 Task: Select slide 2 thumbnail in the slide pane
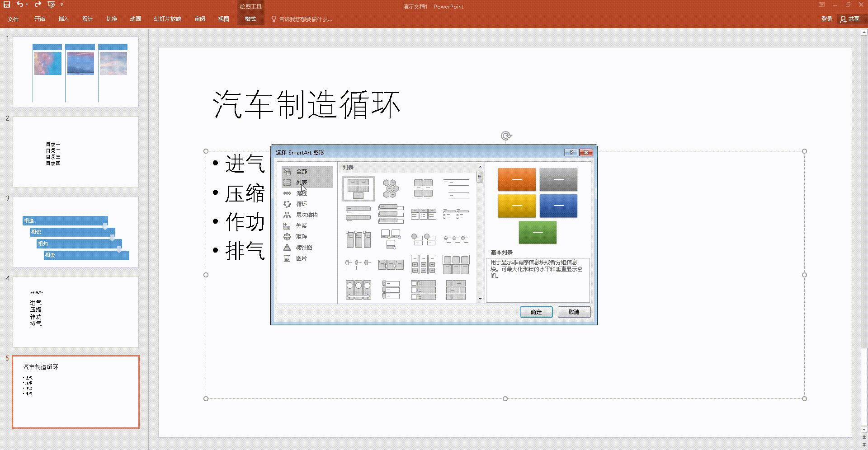[x=75, y=152]
